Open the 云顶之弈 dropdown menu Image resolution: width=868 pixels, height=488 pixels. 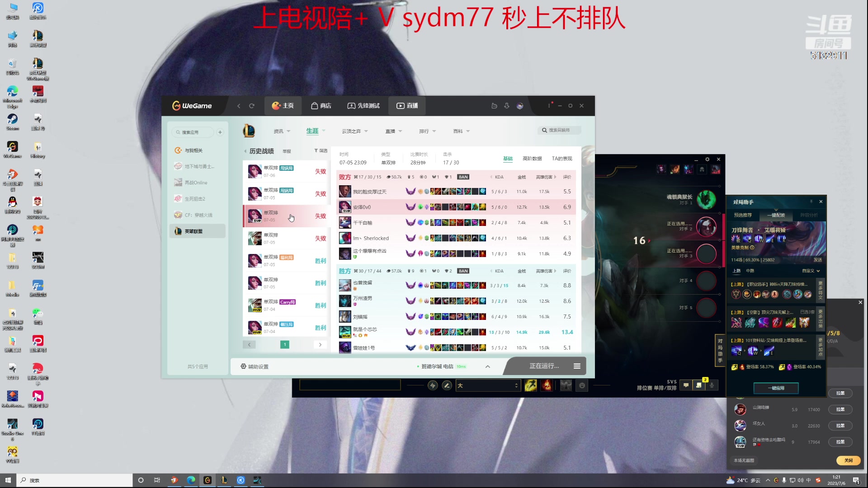tap(355, 131)
